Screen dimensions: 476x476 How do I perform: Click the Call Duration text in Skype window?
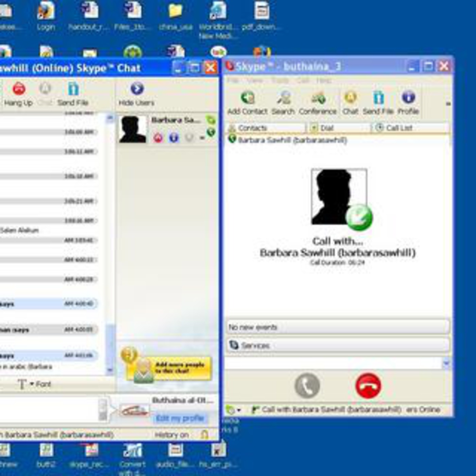pyautogui.click(x=337, y=262)
